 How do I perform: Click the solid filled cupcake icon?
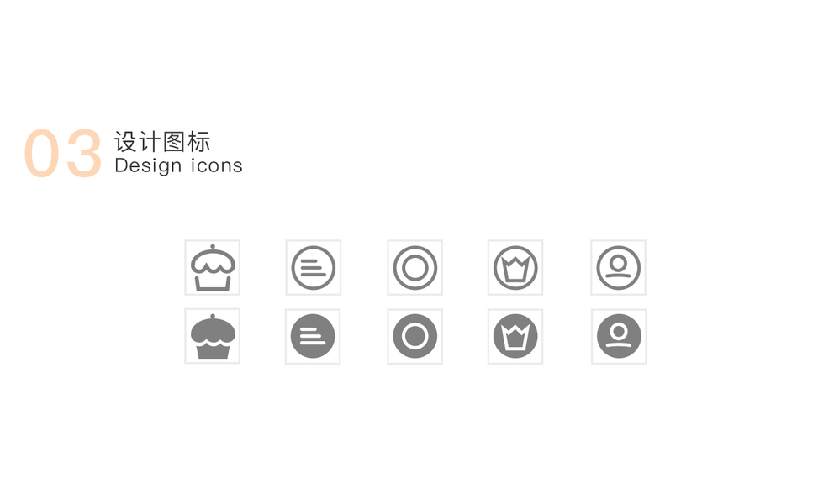tap(213, 337)
